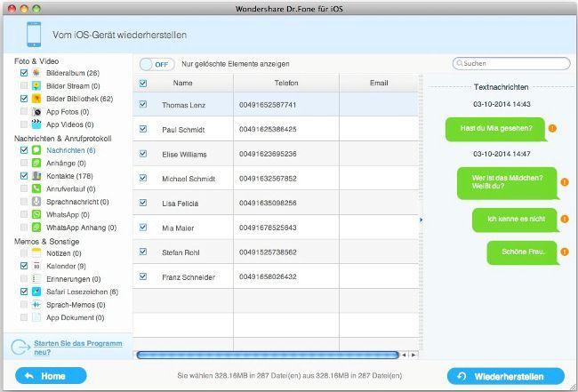Screen dimensions: 578x392
Task: Sort table by Telefon column header
Action: 286,83
